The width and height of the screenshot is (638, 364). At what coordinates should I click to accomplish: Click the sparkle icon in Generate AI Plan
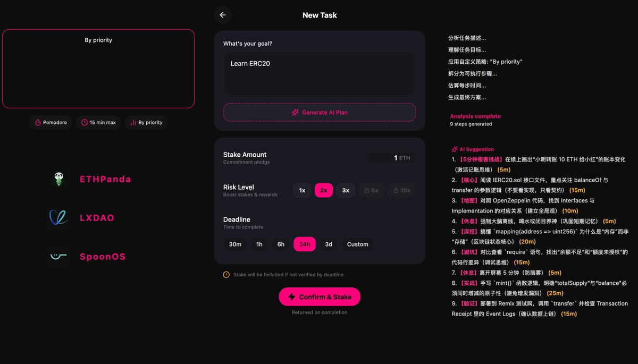[x=295, y=113]
